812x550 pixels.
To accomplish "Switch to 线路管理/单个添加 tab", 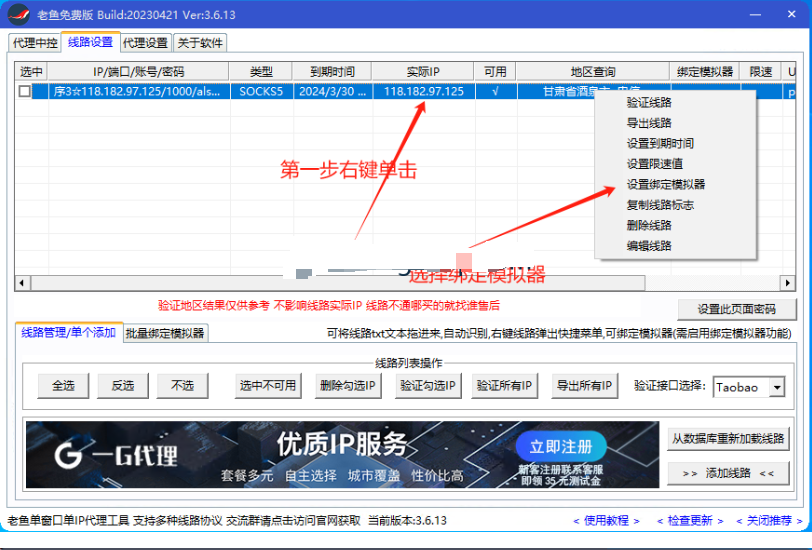I will pos(68,332).
